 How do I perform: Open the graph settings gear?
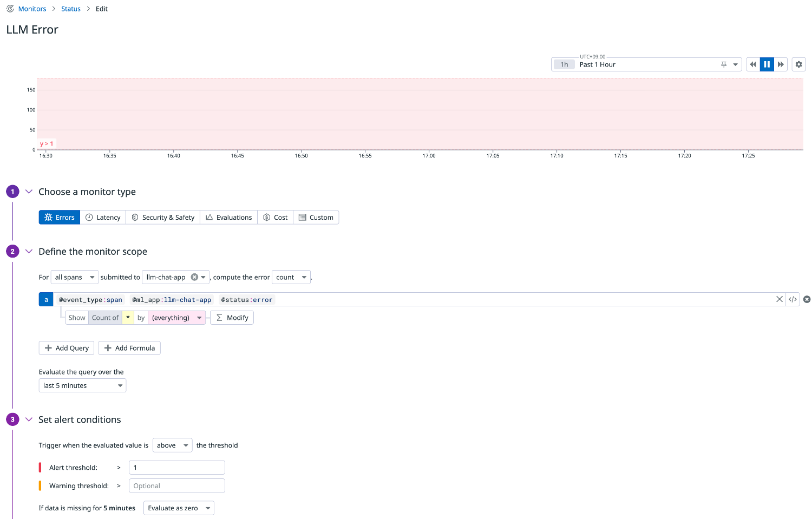tap(798, 64)
